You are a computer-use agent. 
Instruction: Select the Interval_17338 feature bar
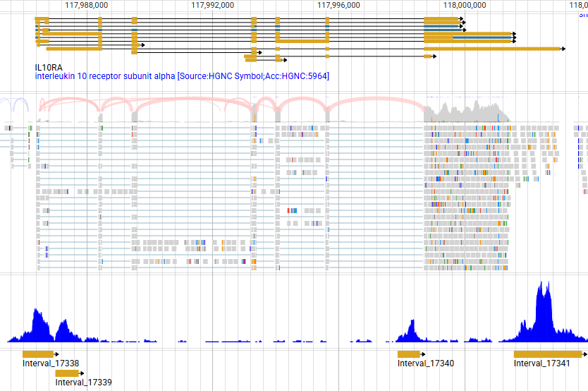pyautogui.click(x=38, y=354)
